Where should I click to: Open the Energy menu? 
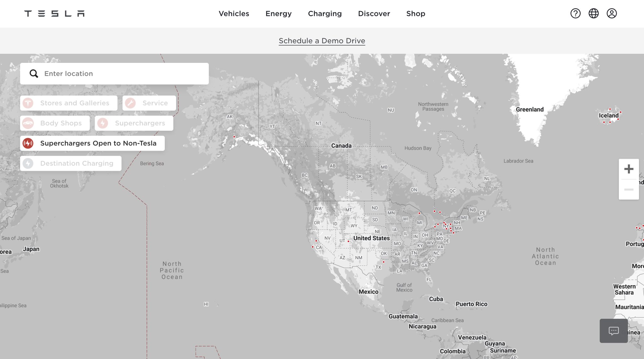tap(279, 14)
